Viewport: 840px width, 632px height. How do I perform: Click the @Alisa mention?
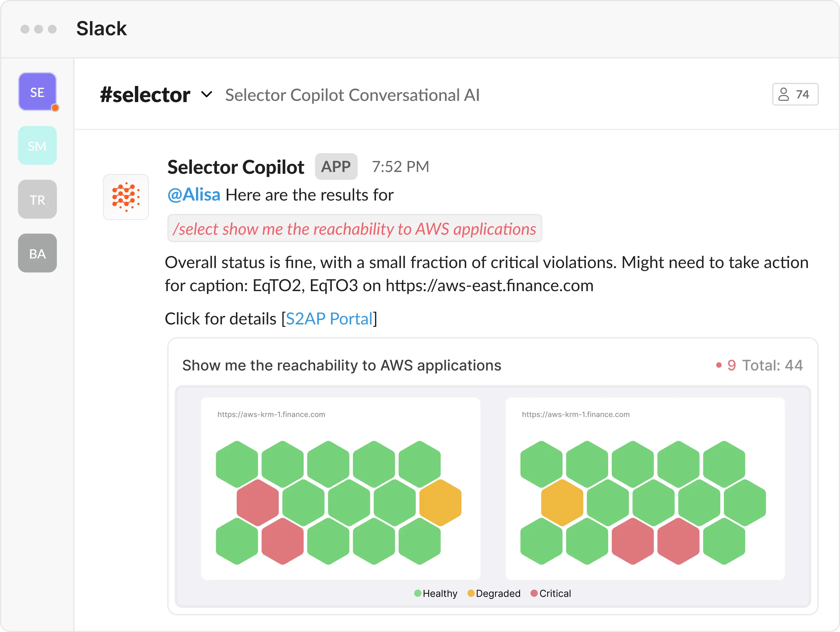click(x=194, y=195)
